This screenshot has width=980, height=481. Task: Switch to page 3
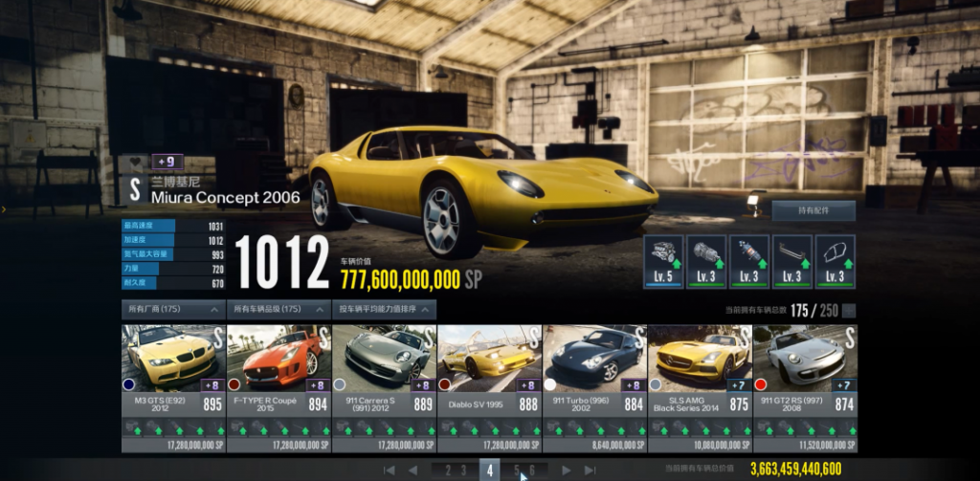464,470
